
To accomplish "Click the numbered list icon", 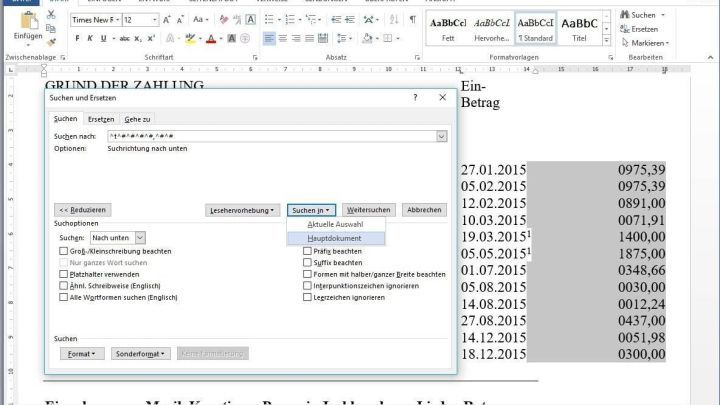I will coord(290,20).
